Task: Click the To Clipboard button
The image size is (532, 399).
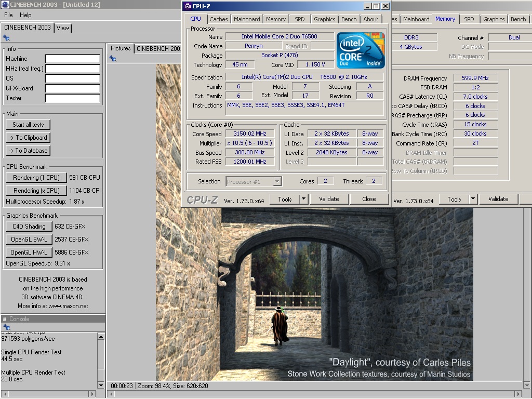Action: tap(28, 137)
